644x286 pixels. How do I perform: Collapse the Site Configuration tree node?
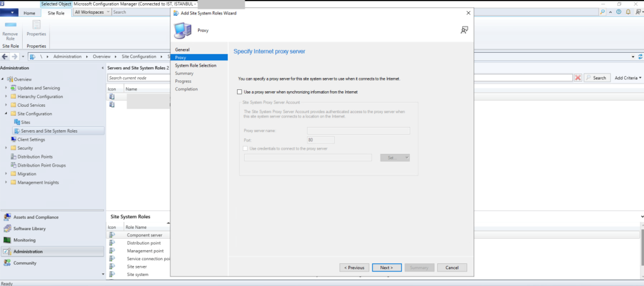(x=6, y=114)
